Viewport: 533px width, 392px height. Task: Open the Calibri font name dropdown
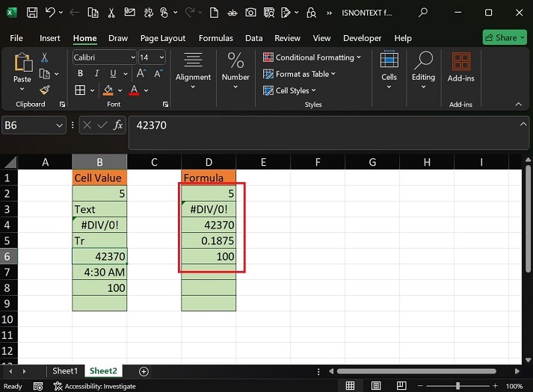pyautogui.click(x=133, y=57)
